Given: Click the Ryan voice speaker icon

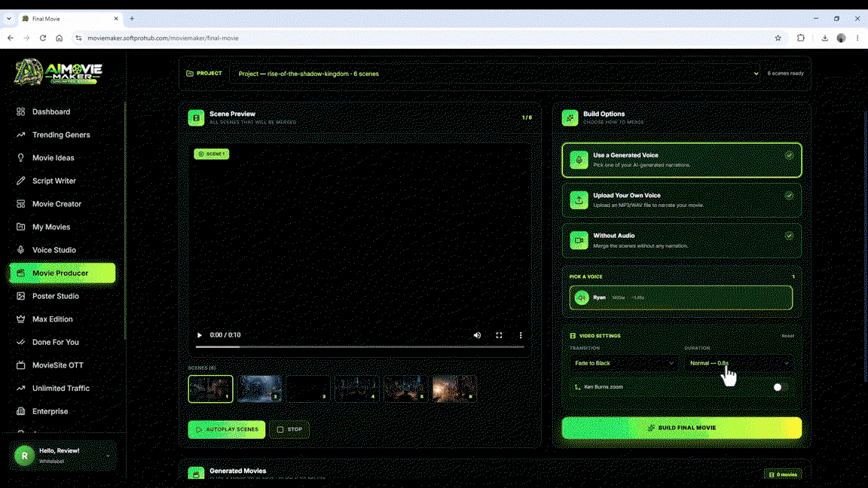Looking at the screenshot, I should 581,297.
